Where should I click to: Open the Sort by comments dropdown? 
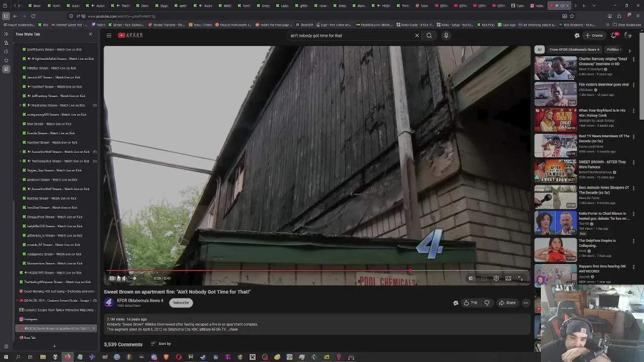(160, 344)
